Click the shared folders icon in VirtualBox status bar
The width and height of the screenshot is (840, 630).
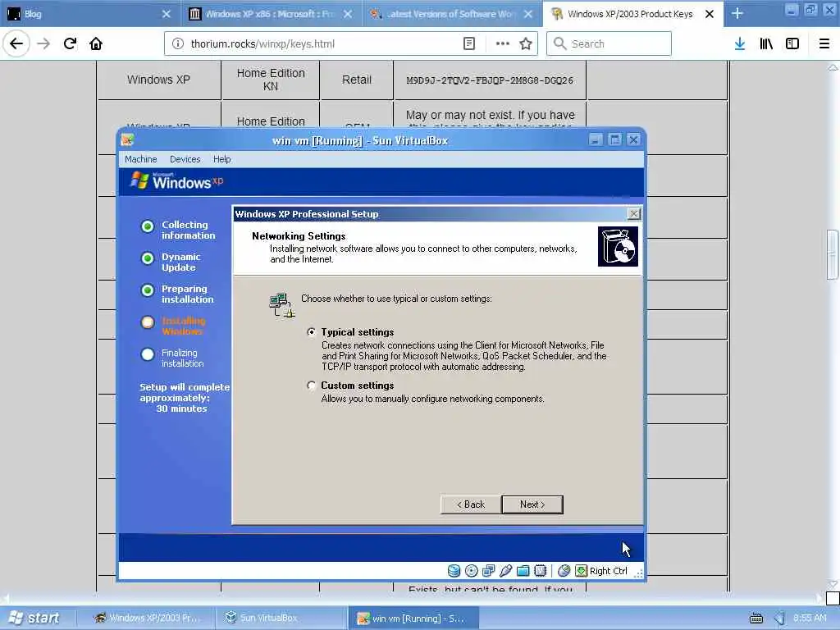(x=523, y=571)
